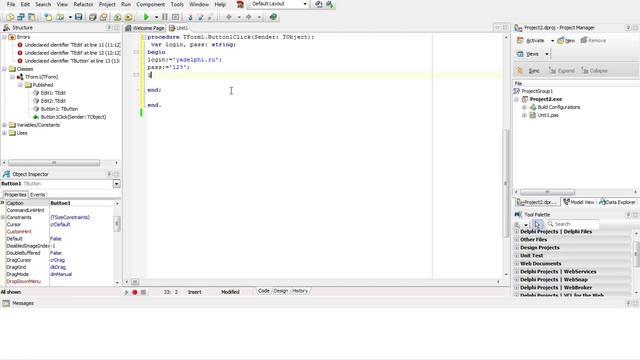The width and height of the screenshot is (640, 360).
Task: Click the Collapse button in Project Manager
Action: 594,71
